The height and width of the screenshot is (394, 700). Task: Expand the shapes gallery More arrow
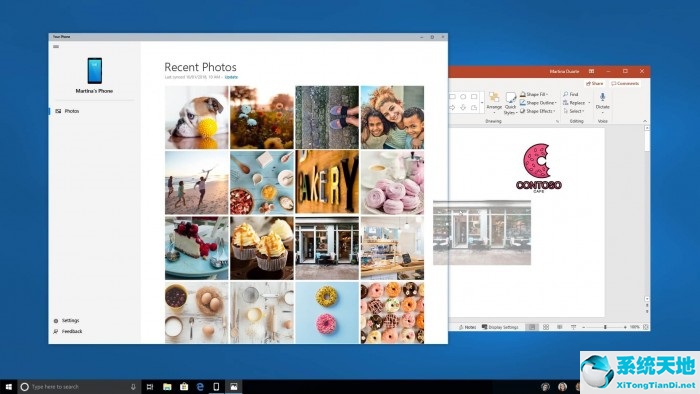(x=482, y=102)
